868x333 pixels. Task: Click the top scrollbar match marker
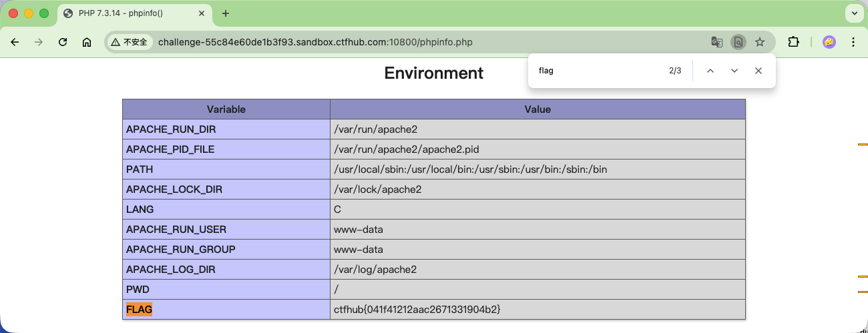[x=862, y=144]
